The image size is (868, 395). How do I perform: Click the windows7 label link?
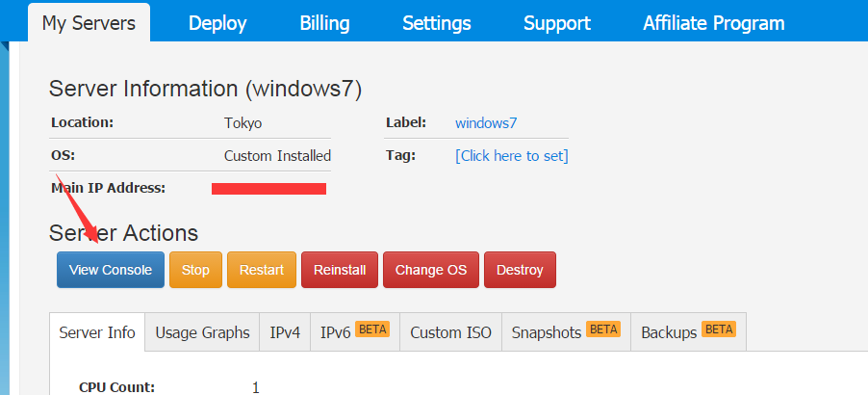(x=486, y=122)
